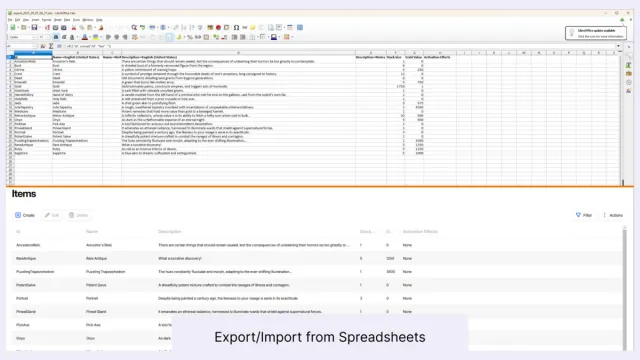Open font color dropdown arrow
This screenshot has width=640, height=360.
coord(90,37)
